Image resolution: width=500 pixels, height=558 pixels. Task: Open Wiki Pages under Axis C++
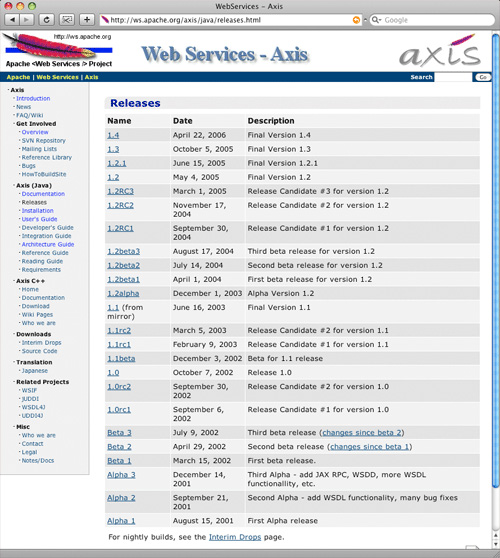click(x=37, y=315)
